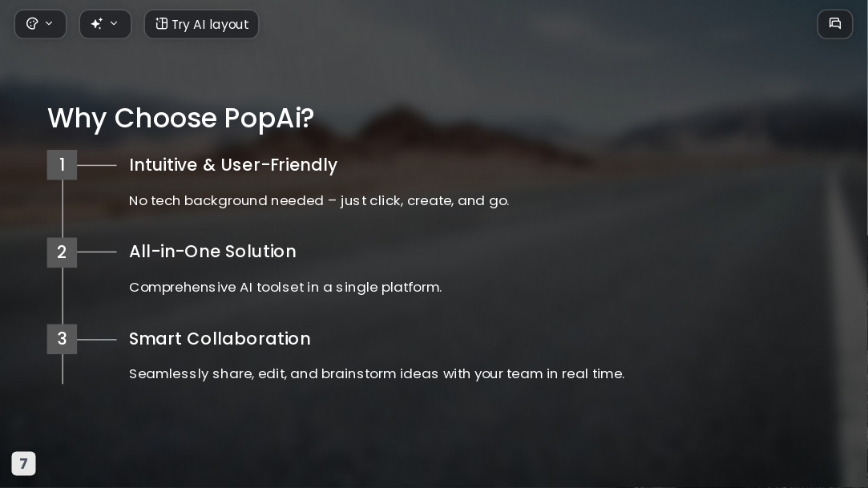Click the "Seamlessly share, edit" description

pyautogui.click(x=377, y=373)
